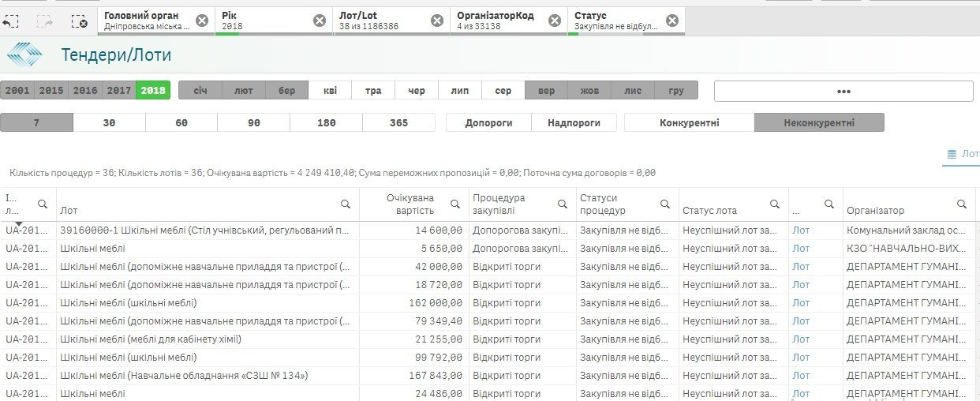The height and width of the screenshot is (401, 980).
Task: Remove the Статус selection filter
Action: pyautogui.click(x=672, y=21)
